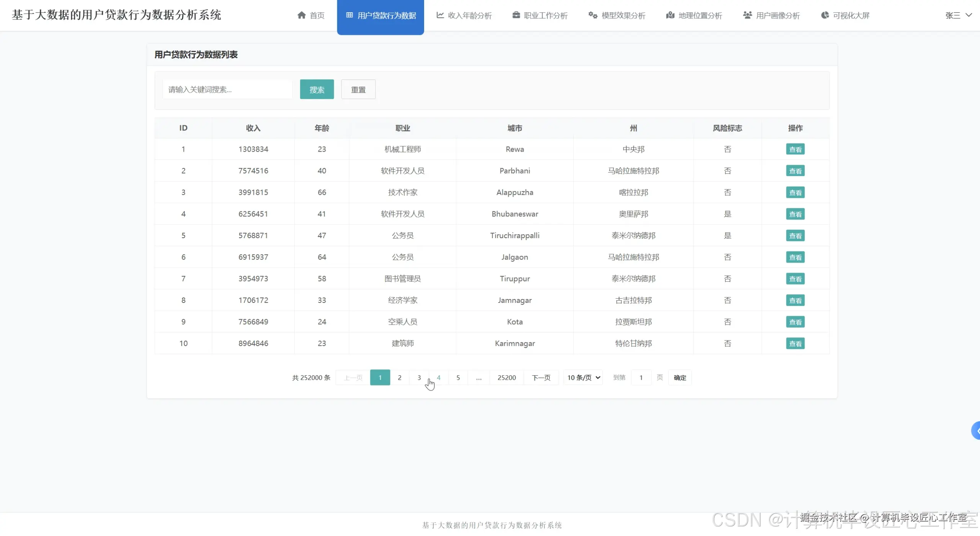This screenshot has height=536, width=980.
Task: Open the 用户画像分析 menu item
Action: [x=771, y=15]
